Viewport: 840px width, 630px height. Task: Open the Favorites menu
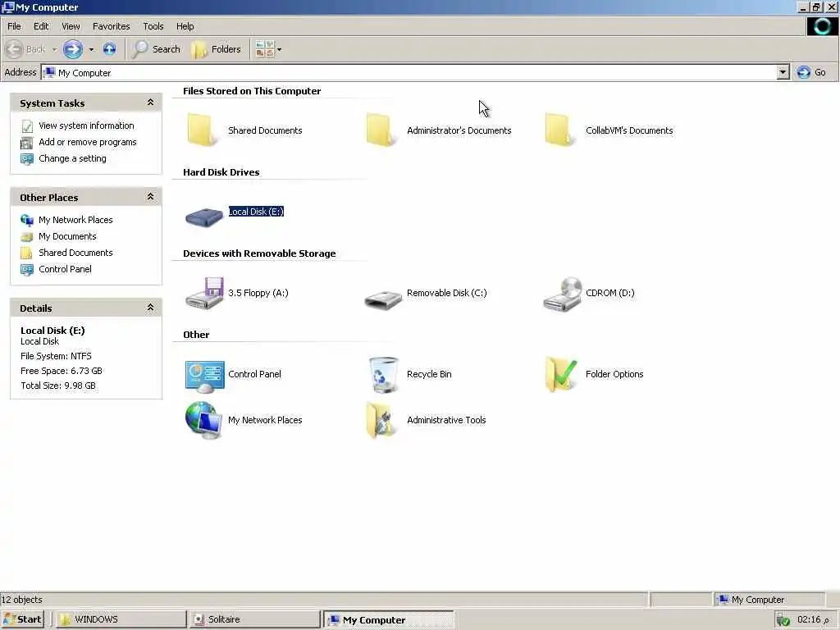pyautogui.click(x=112, y=26)
